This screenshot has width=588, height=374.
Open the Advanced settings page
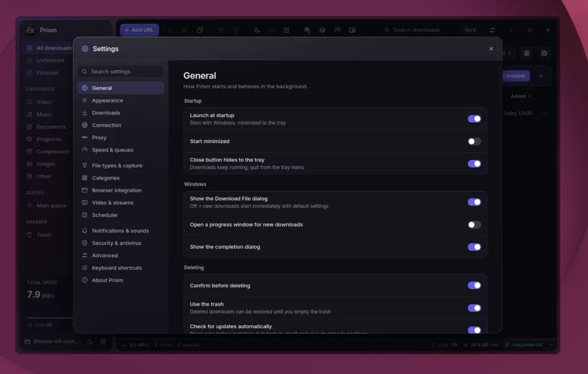coord(121,255)
